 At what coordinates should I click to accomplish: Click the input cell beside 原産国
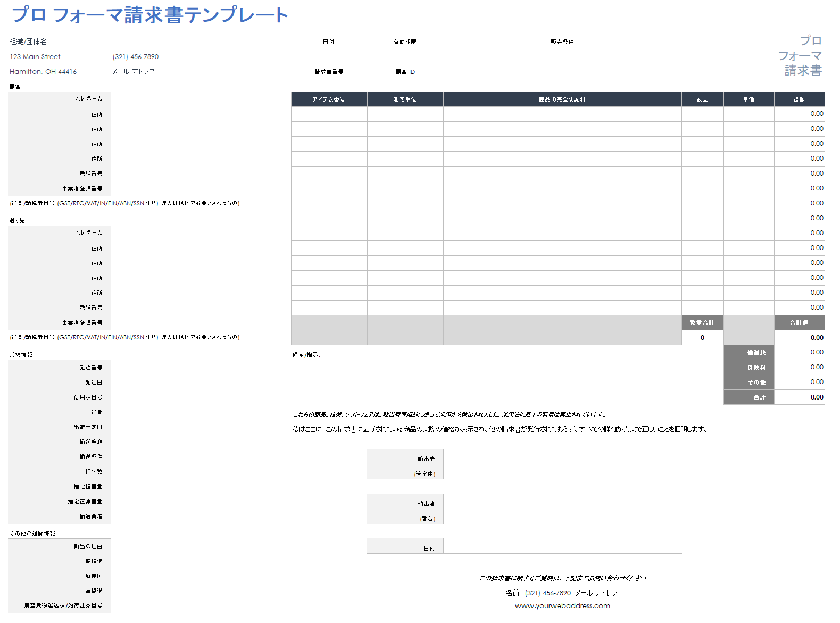[x=198, y=576]
